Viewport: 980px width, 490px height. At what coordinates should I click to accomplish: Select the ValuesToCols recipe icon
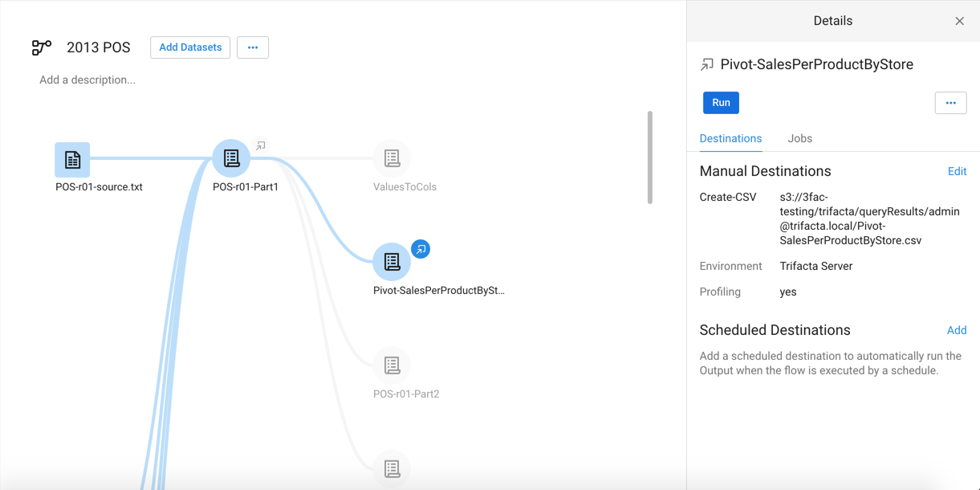[392, 158]
